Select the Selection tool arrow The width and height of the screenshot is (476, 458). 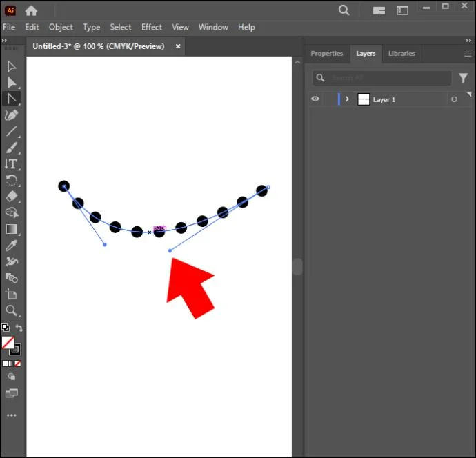[x=12, y=66]
